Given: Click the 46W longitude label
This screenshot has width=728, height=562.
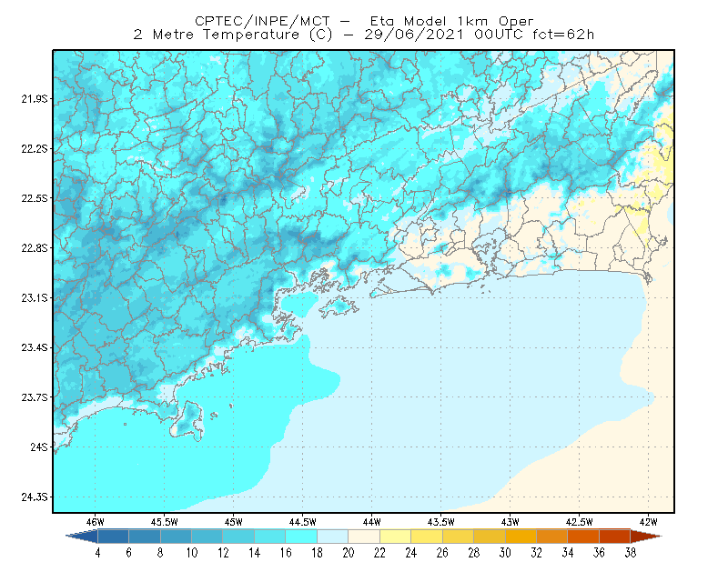Looking at the screenshot, I should 95,522.
